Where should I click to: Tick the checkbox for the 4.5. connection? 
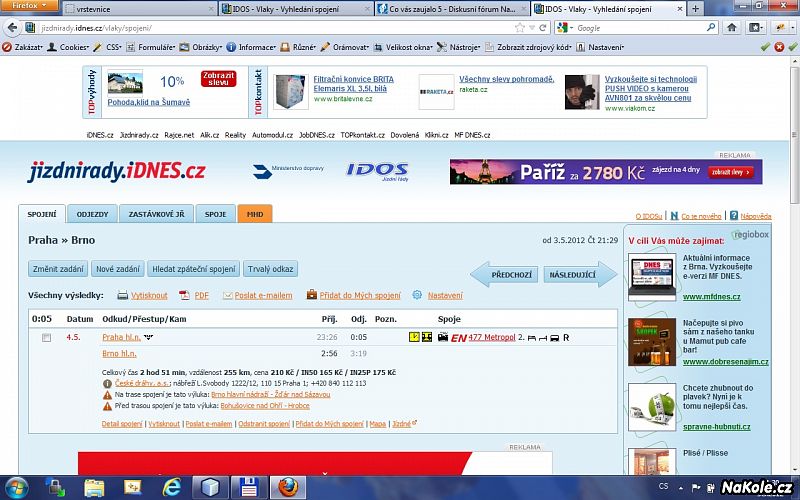coord(46,338)
